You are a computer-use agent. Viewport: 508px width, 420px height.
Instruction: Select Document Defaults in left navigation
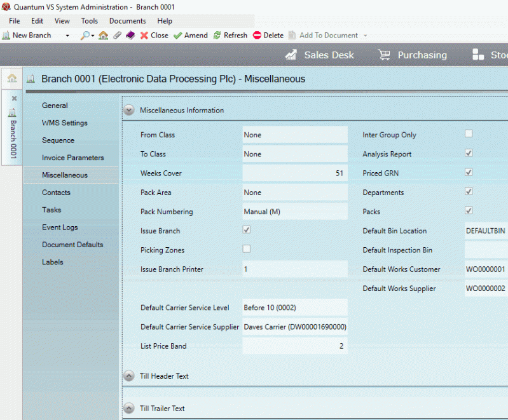(72, 245)
